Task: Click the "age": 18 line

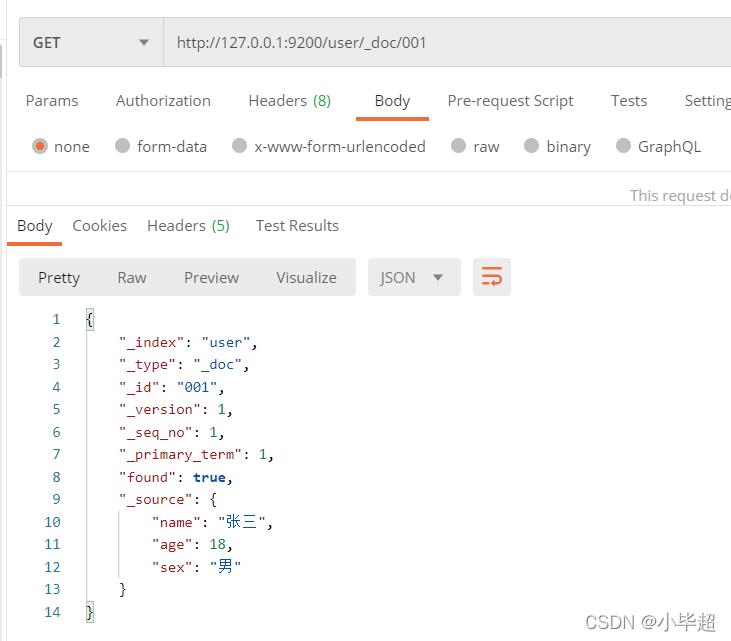Action: tap(192, 545)
